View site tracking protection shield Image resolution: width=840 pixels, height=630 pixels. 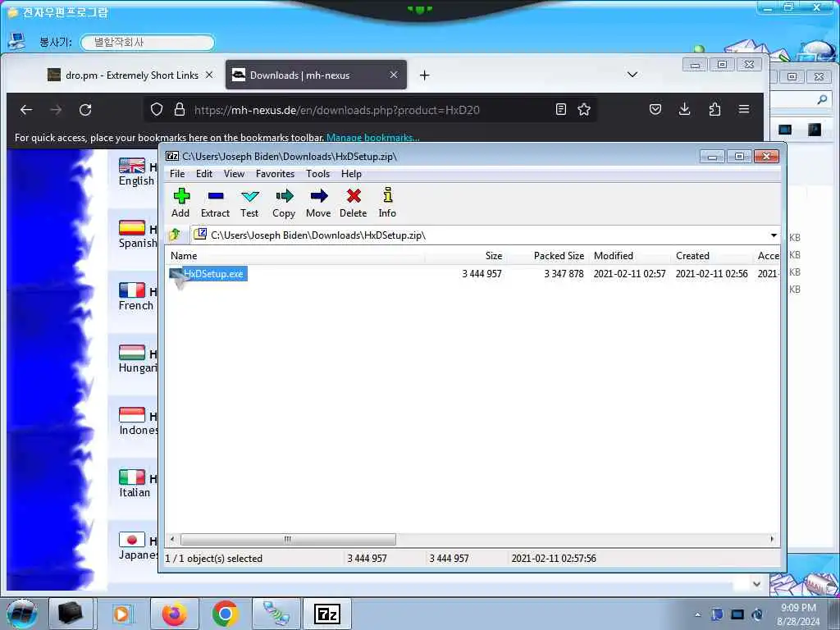[x=157, y=110]
